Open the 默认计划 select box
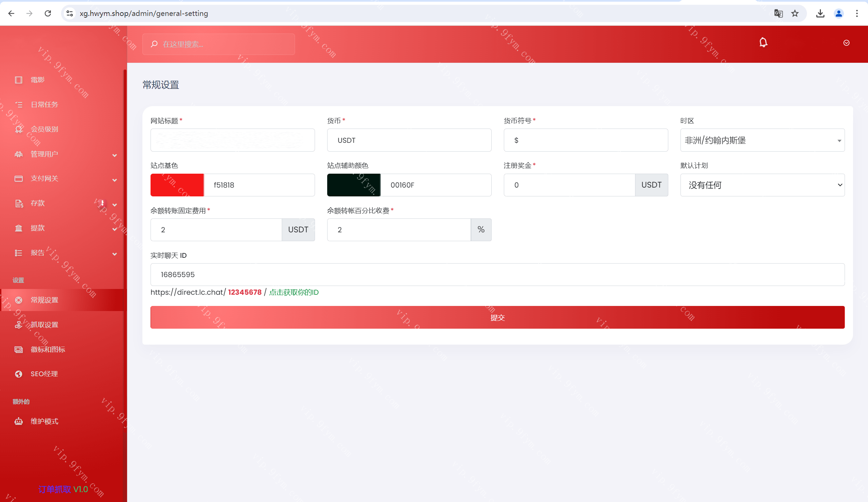This screenshot has height=502, width=868. (762, 185)
